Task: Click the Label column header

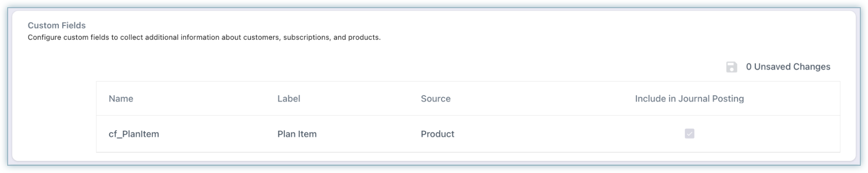Action: tap(288, 99)
